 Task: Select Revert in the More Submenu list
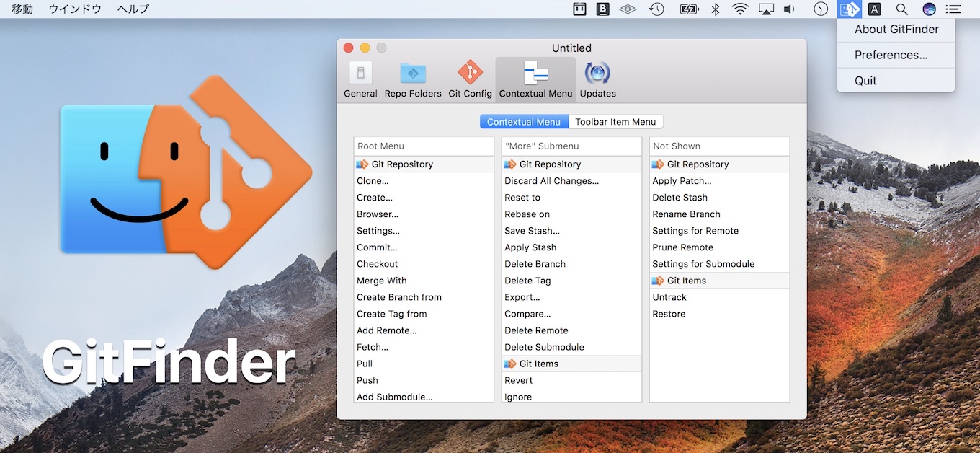[519, 380]
